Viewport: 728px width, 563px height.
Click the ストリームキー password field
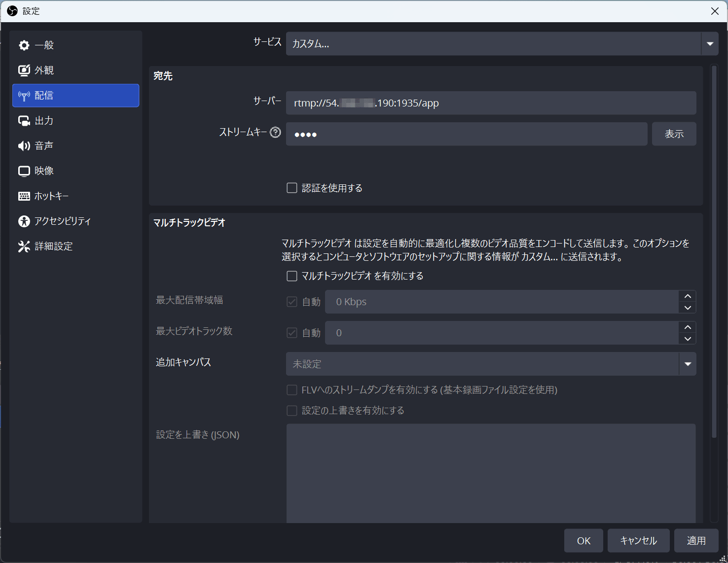point(467,134)
